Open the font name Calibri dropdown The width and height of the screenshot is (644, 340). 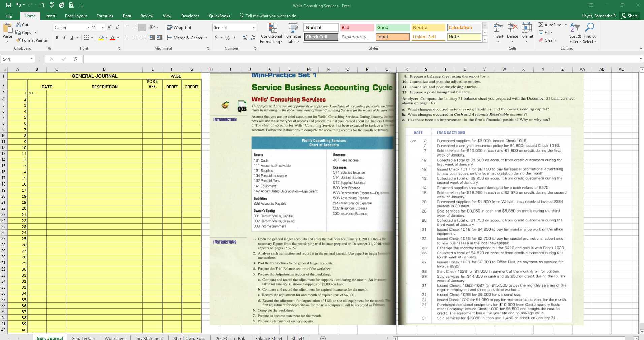[88, 28]
